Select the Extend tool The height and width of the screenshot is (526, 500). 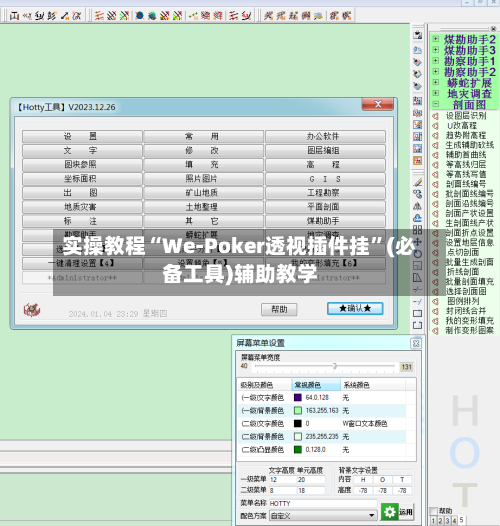[418, 301]
